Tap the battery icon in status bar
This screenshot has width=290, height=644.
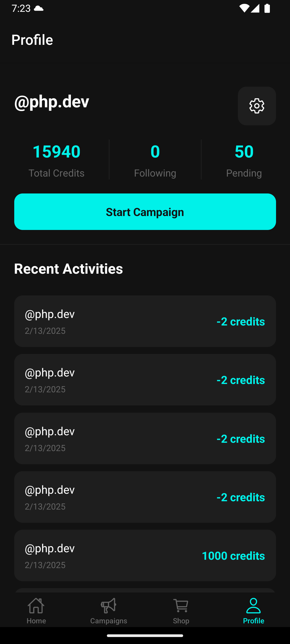click(x=267, y=8)
